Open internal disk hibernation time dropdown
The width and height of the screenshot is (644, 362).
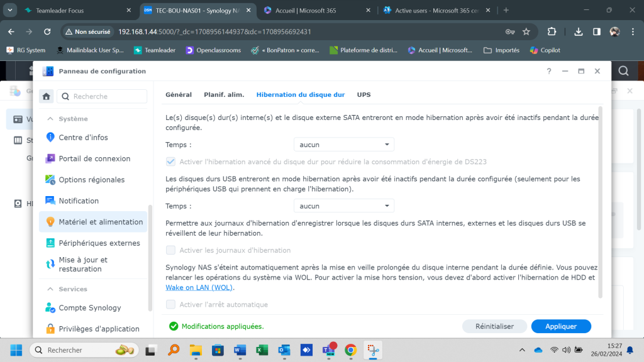click(x=343, y=145)
